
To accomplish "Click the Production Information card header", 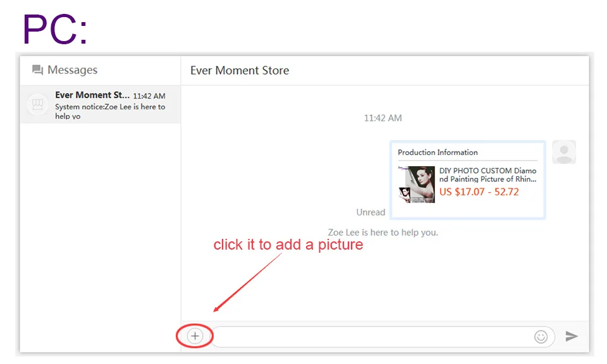I will point(438,152).
